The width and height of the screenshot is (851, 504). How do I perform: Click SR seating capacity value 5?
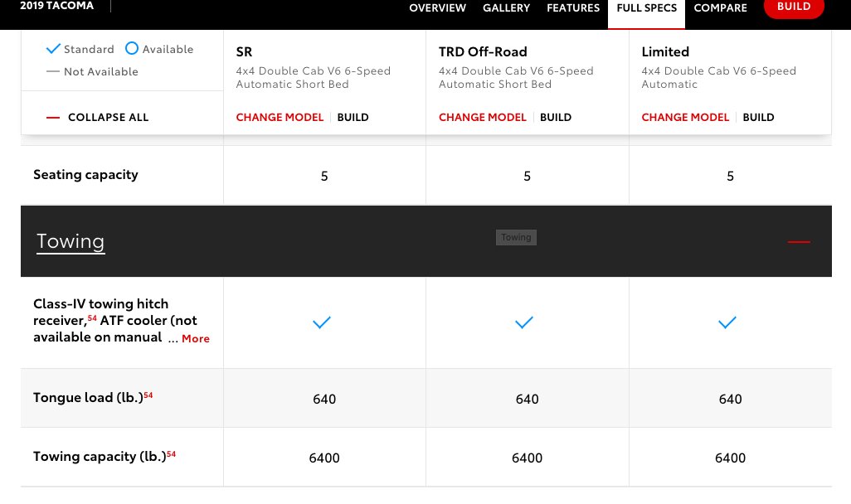tap(324, 176)
